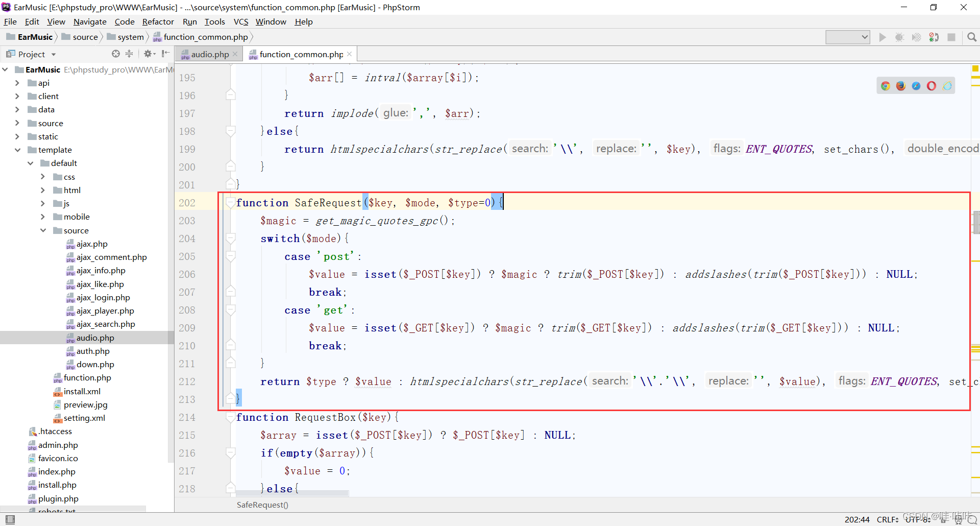Select ajax_login.php in project tree

tap(98, 297)
